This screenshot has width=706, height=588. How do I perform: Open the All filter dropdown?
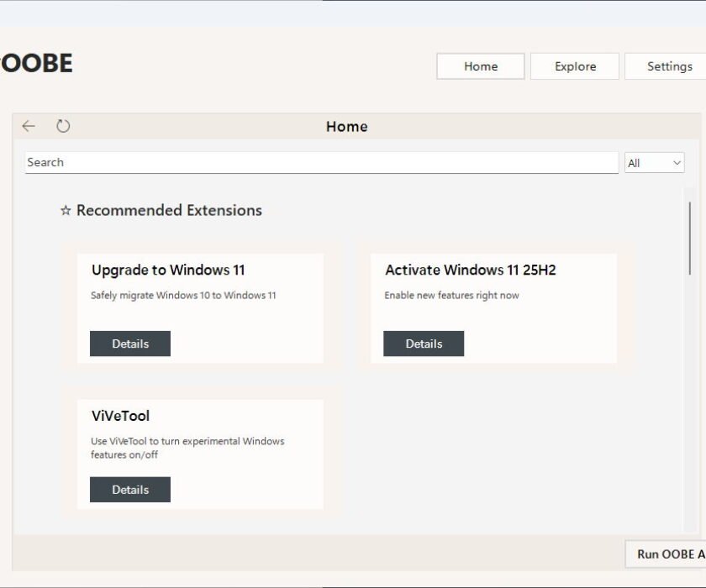tap(654, 163)
